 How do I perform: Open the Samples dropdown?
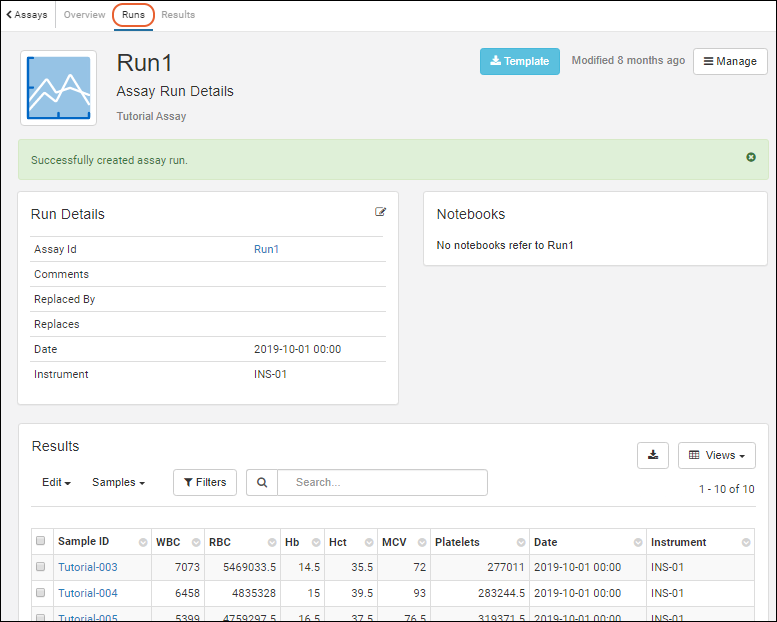point(118,482)
